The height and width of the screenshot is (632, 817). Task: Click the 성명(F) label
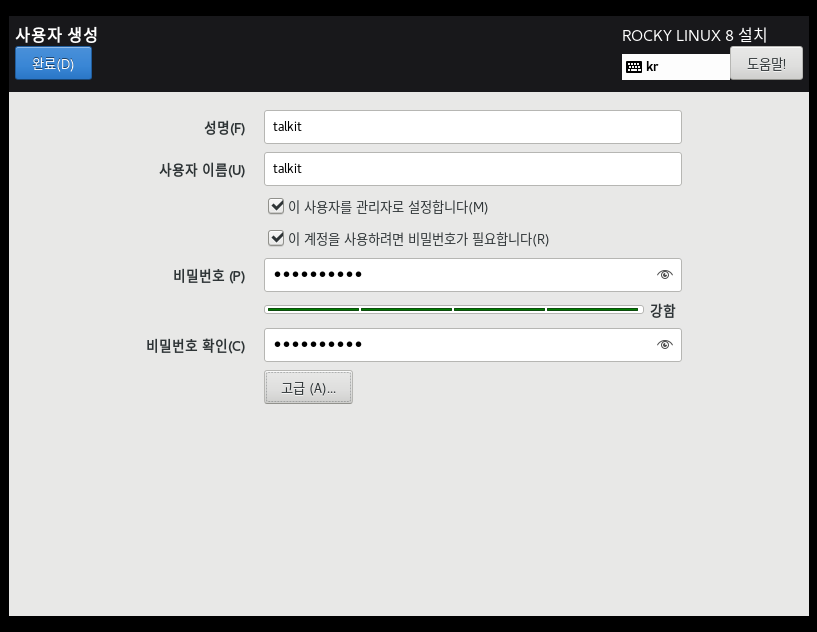224,128
